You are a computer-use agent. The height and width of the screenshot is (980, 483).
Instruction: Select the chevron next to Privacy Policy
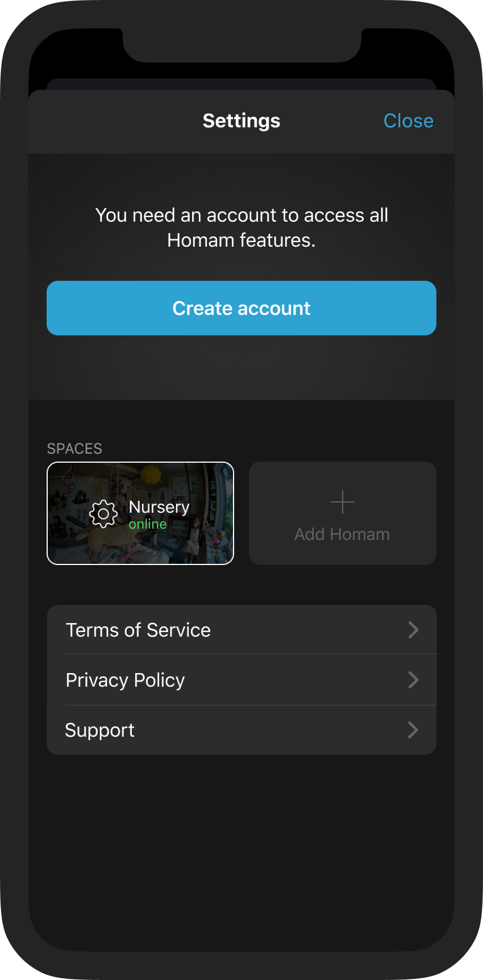[414, 680]
